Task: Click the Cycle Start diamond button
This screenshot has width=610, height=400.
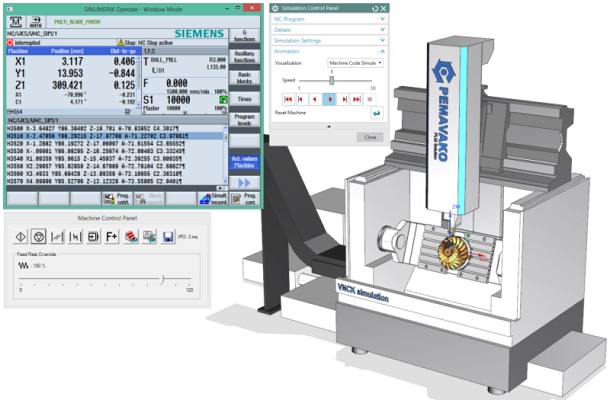Action: 21,237
